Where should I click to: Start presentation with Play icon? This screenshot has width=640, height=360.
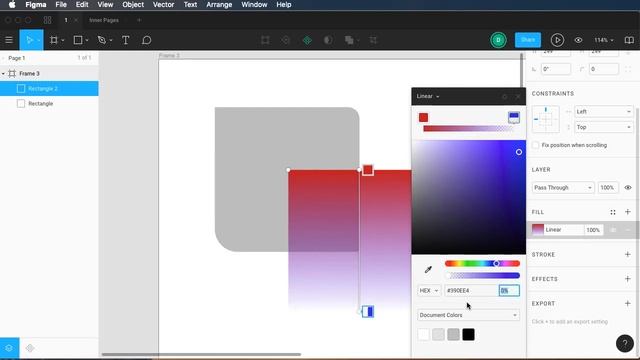click(x=557, y=40)
